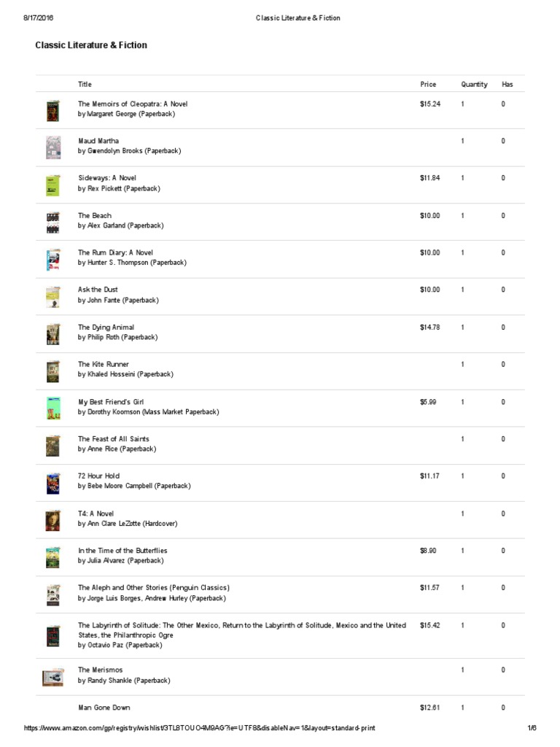Click In the Time of the Butterflies title
Image resolution: width=560 pixels, height=747 pixels.
[122, 550]
